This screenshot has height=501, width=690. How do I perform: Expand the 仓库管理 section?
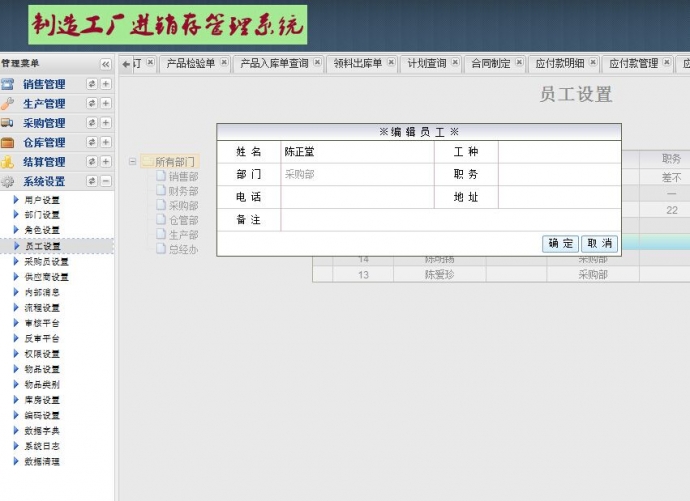106,142
